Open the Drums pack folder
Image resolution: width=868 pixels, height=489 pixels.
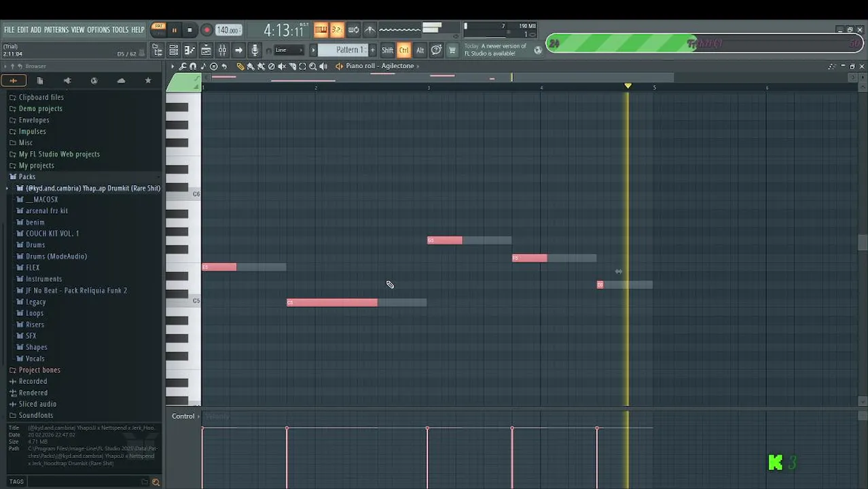[35, 244]
